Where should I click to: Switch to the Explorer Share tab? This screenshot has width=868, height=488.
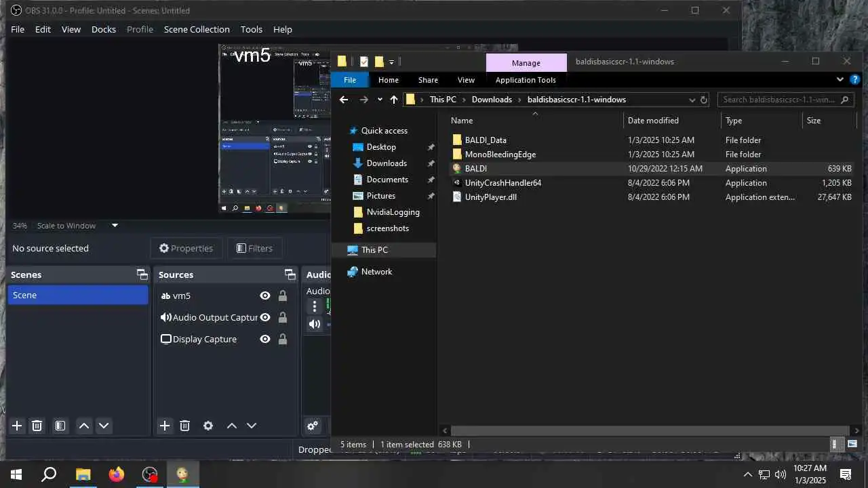click(428, 80)
